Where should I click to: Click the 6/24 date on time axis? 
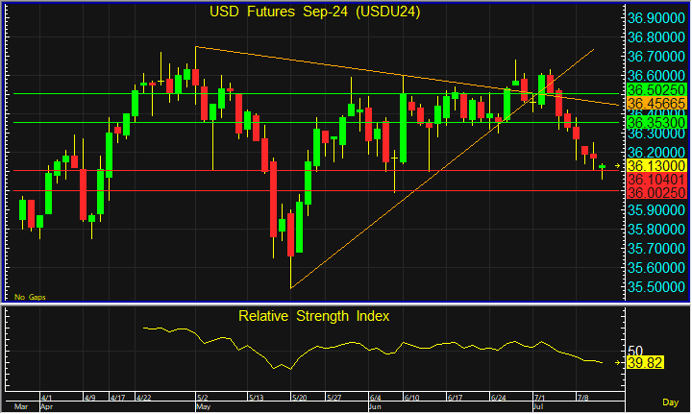click(x=499, y=399)
